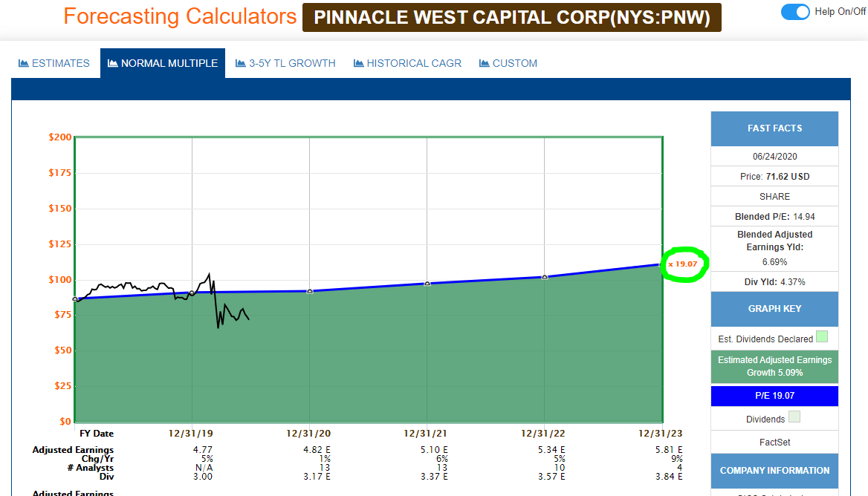Click the GRAPH KEY panel header
The width and height of the screenshot is (868, 496).
tap(774, 309)
